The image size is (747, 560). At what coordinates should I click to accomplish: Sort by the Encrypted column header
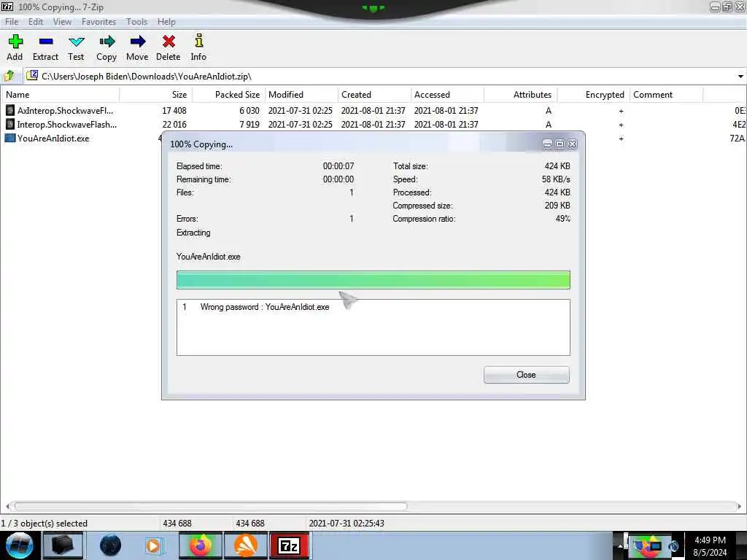pos(593,95)
